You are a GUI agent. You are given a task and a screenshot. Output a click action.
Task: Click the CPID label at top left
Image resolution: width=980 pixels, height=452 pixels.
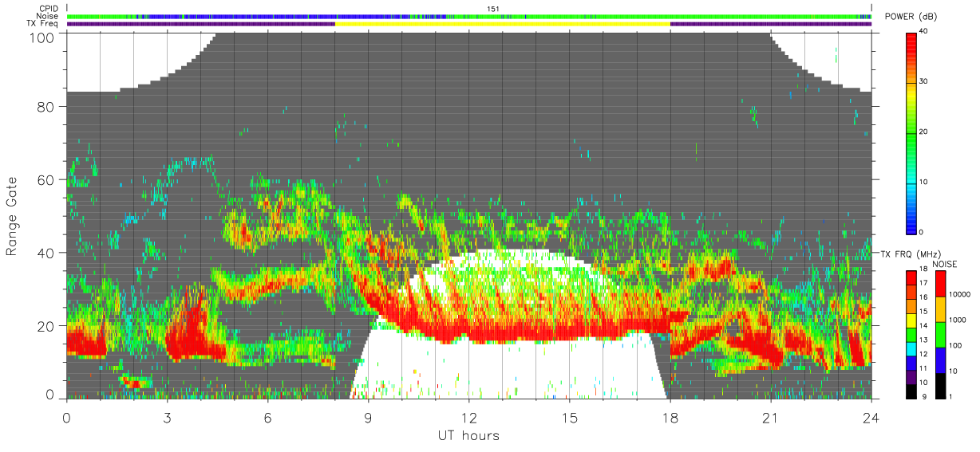click(48, 8)
